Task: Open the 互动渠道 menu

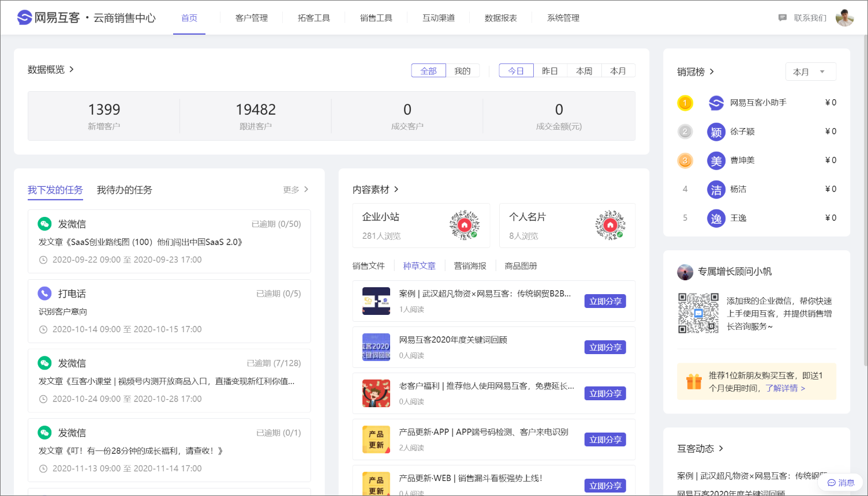Action: point(439,18)
